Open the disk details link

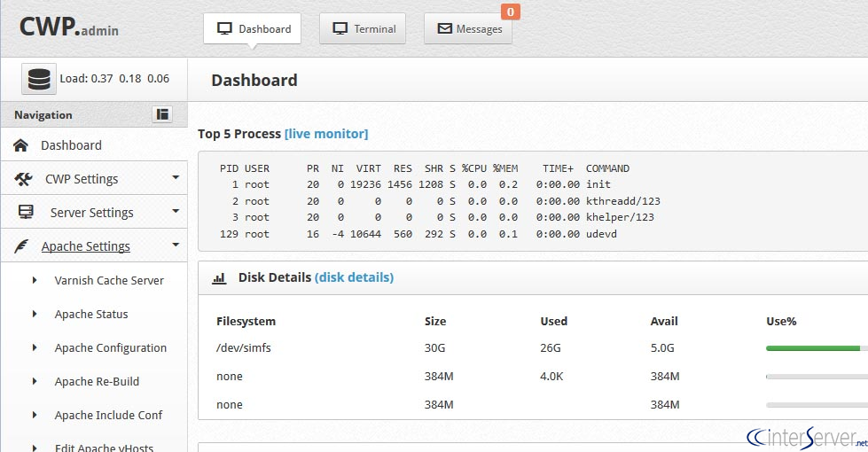pyautogui.click(x=355, y=277)
